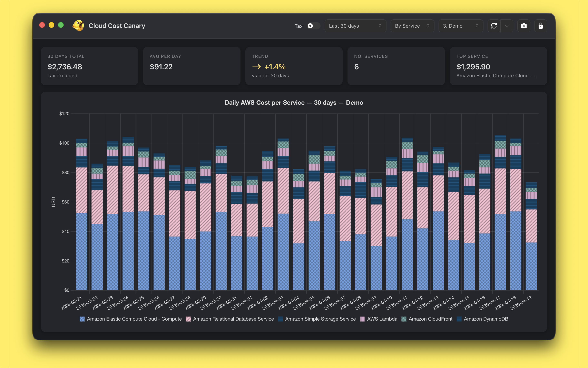Image resolution: width=588 pixels, height=368 pixels.
Task: Click the trend arrow icon
Action: pyautogui.click(x=256, y=67)
